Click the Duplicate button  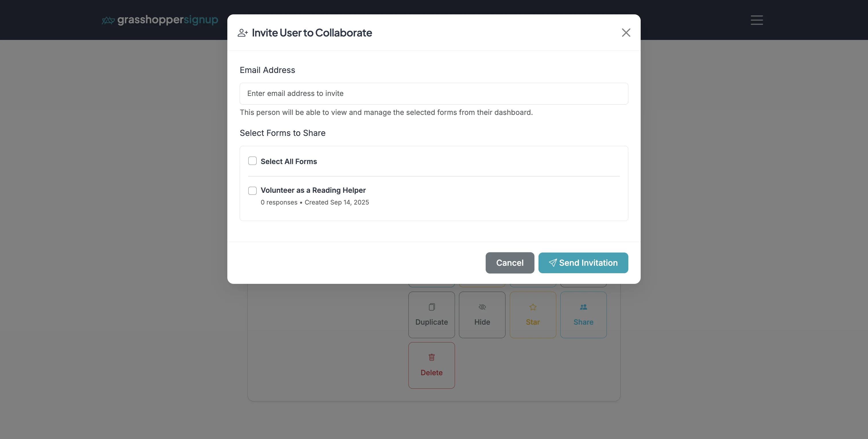point(432,315)
